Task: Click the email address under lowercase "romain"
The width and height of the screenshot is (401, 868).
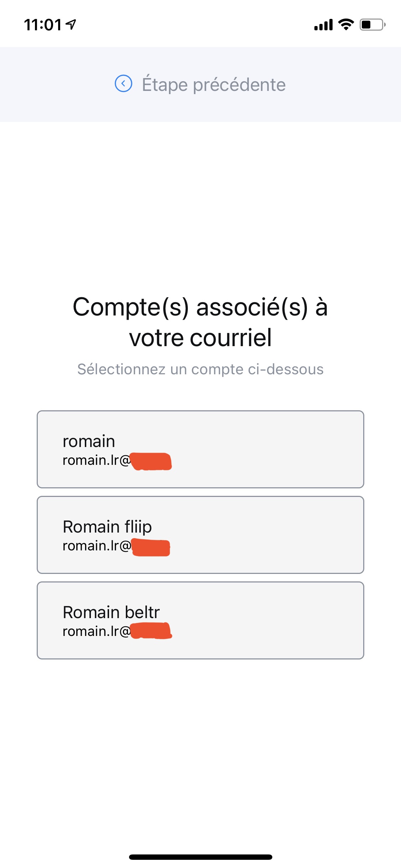Action: [96, 460]
